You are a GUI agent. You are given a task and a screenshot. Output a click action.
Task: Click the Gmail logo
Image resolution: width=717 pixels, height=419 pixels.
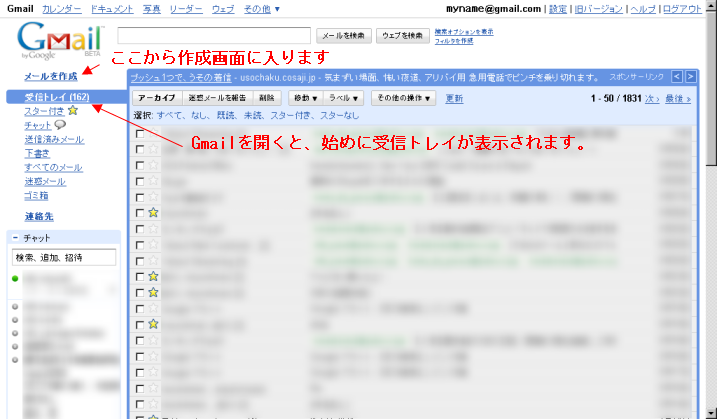(59, 40)
